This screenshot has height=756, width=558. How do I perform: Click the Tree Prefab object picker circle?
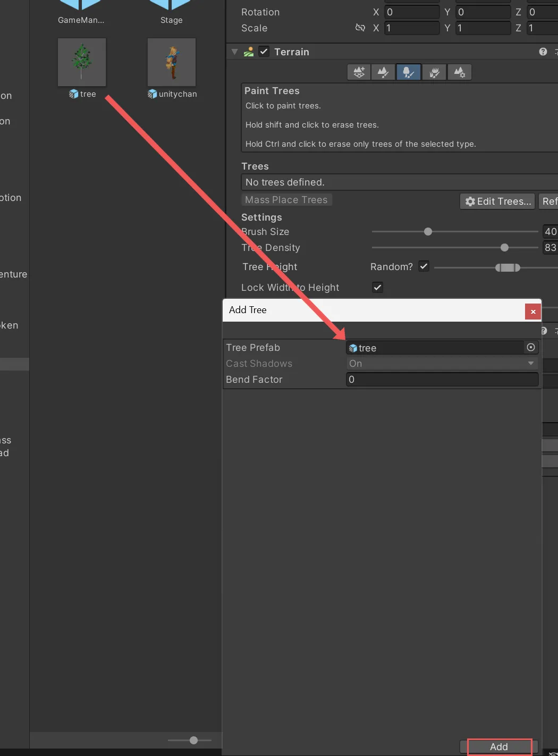(x=530, y=347)
